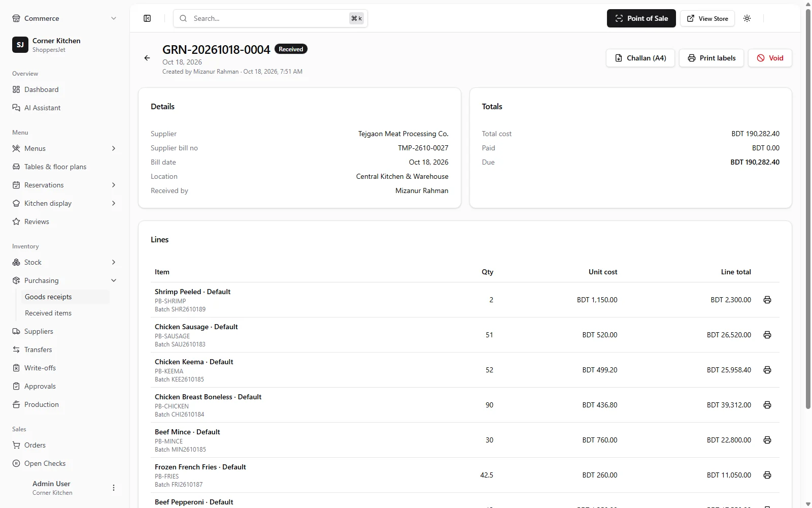The width and height of the screenshot is (812, 508).
Task: Navigate to Transfers
Action: [64, 350]
